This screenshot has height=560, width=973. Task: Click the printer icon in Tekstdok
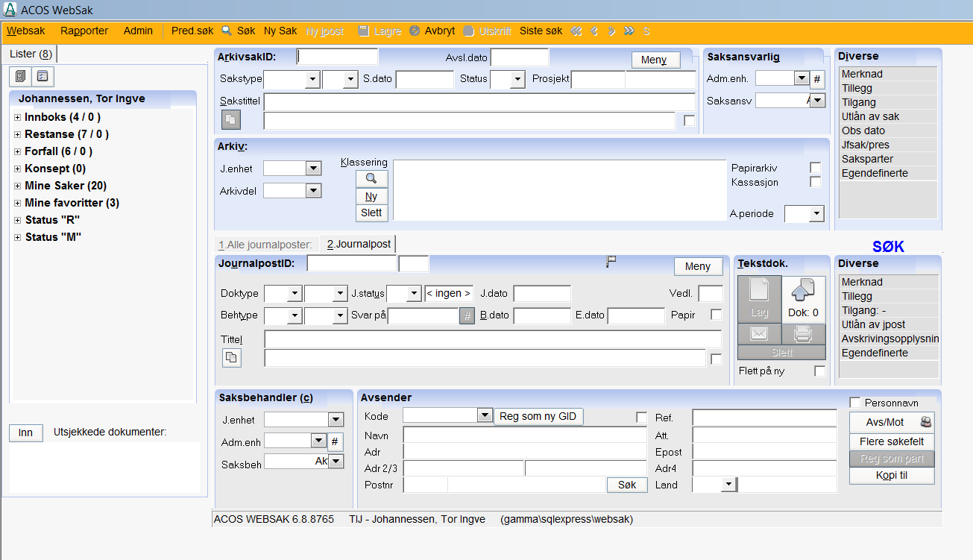pyautogui.click(x=804, y=334)
